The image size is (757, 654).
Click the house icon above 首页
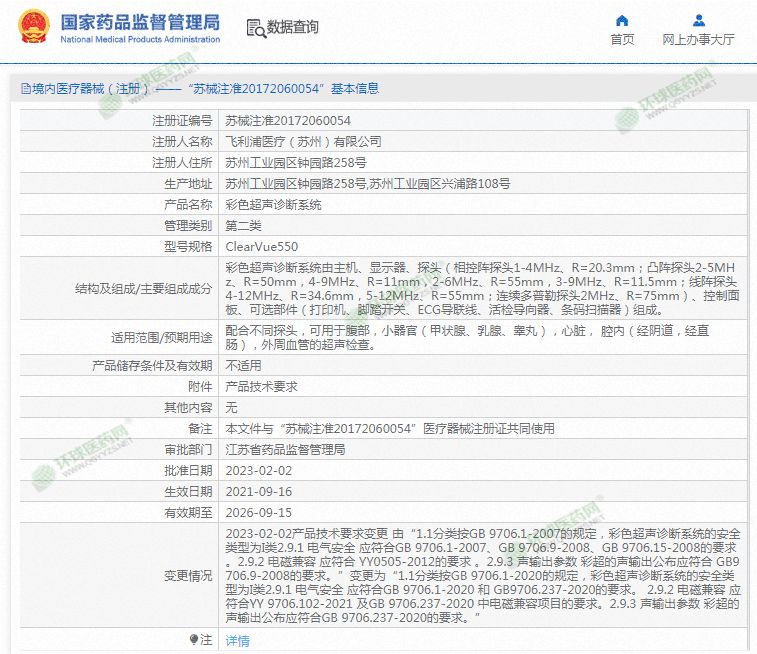click(622, 20)
